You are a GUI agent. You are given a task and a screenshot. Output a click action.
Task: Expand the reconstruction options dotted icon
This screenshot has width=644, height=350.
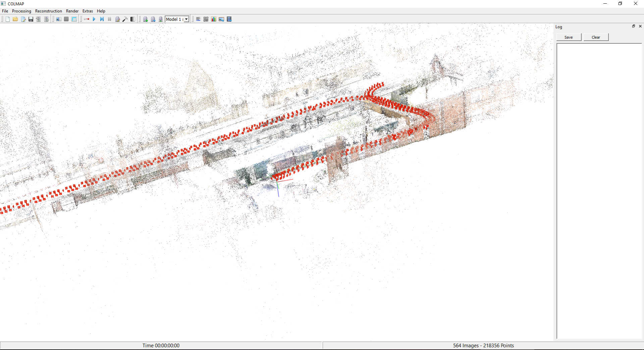point(86,19)
